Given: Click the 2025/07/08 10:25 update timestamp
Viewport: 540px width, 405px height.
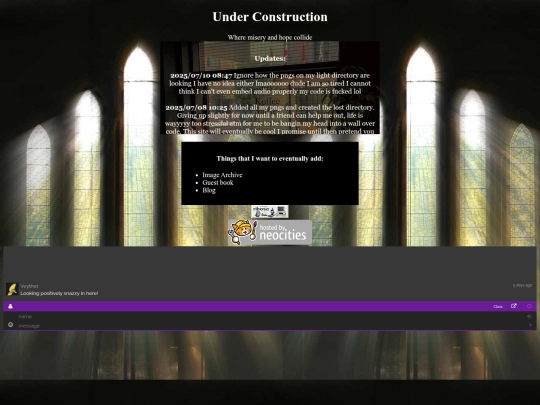Looking at the screenshot, I should coord(196,107).
